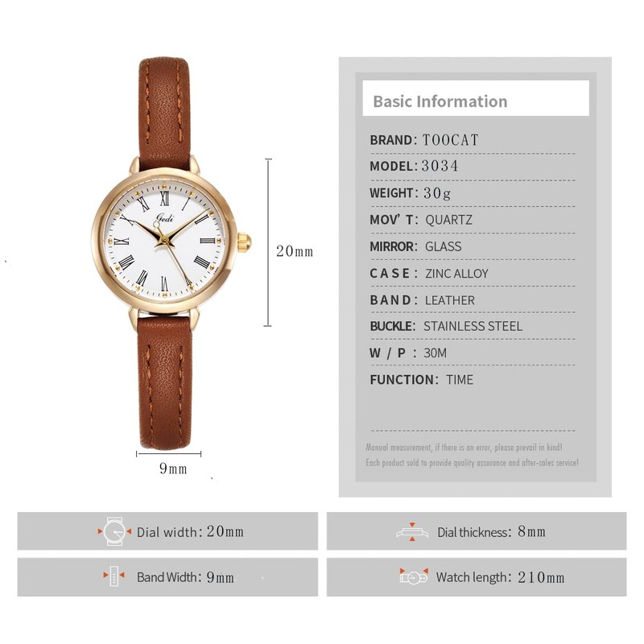Image resolution: width=644 pixels, height=644 pixels.
Task: Click the Manual measurement disclaimer text
Action: (464, 447)
